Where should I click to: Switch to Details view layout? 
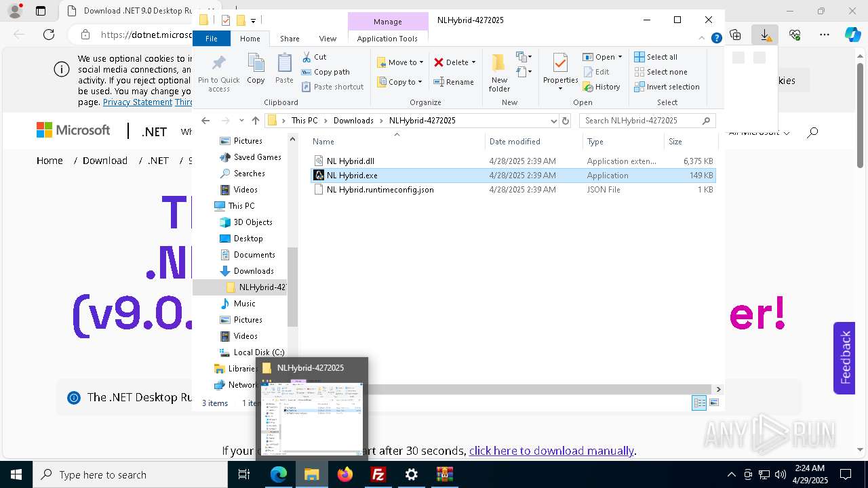(x=699, y=403)
